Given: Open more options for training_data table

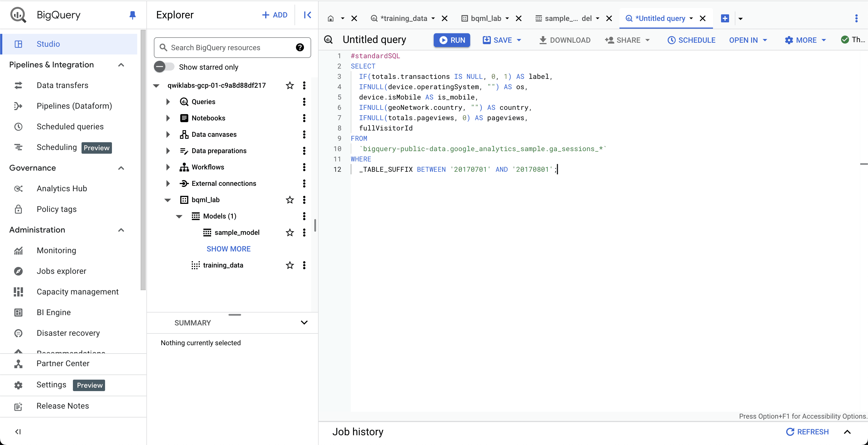Looking at the screenshot, I should click(304, 265).
